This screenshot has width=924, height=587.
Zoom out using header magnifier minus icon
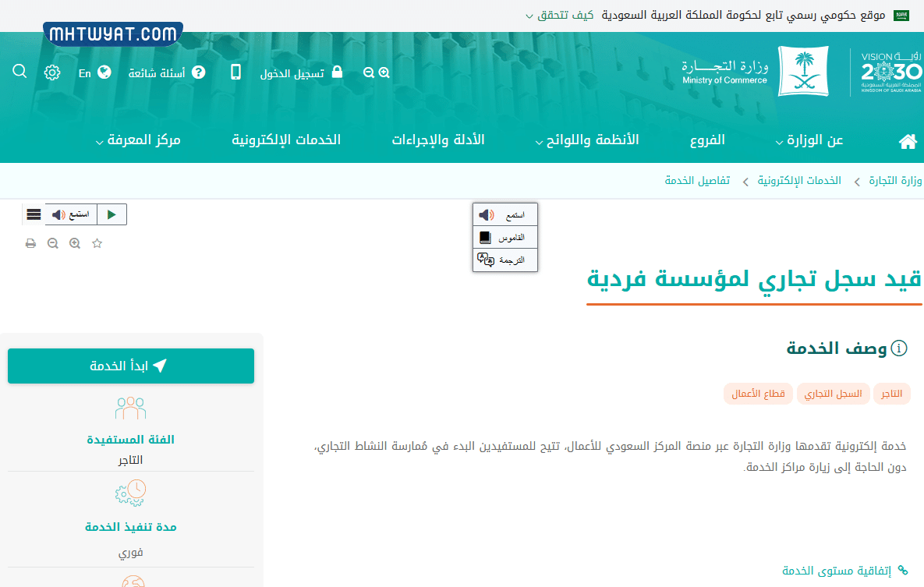pos(369,72)
